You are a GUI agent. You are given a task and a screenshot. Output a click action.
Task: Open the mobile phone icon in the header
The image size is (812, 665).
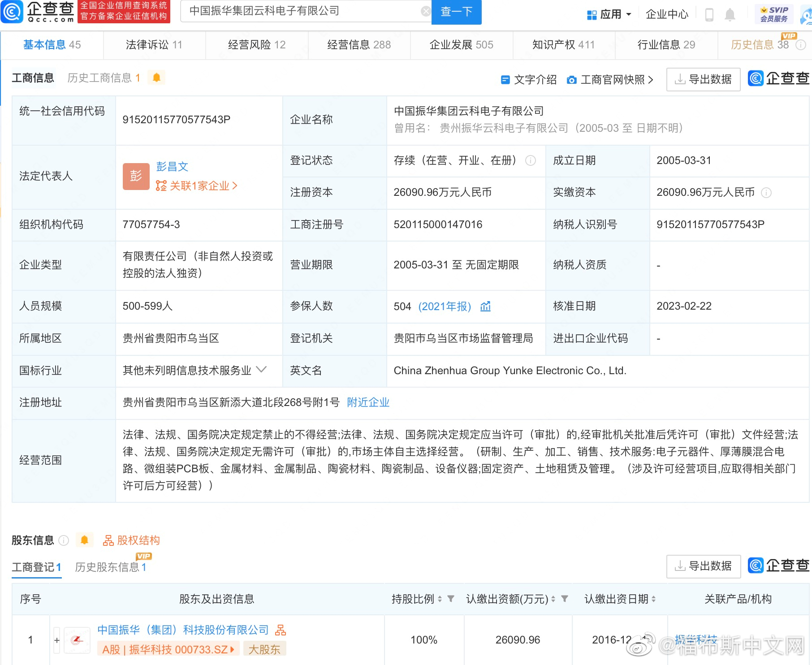(x=709, y=14)
